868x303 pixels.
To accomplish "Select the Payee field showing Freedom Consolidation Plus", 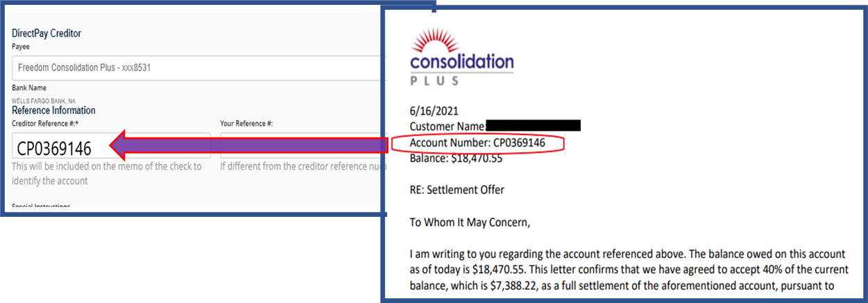I will click(196, 68).
